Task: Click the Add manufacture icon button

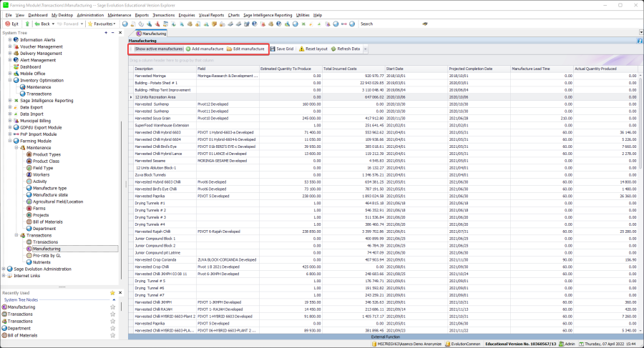Action: pos(188,49)
